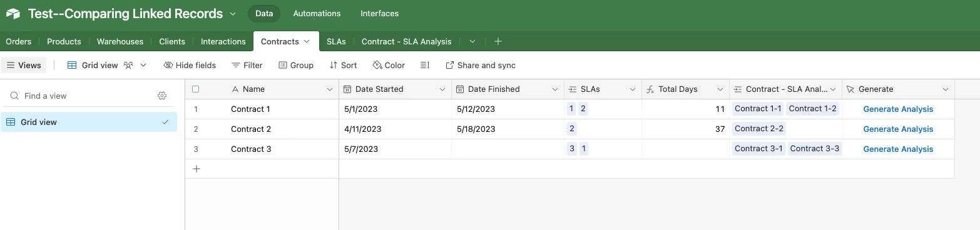
Task: Switch to the SLAs table tab
Action: point(336,41)
